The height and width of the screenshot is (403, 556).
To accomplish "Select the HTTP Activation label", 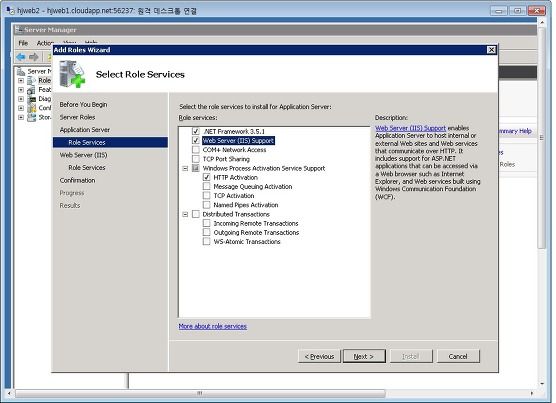I will coord(235,177).
